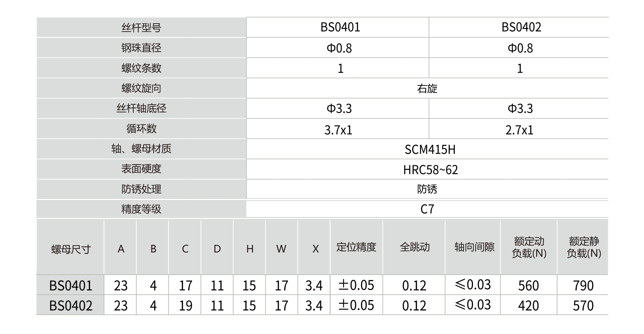Click BS0401 row label in the lower table

click(71, 285)
